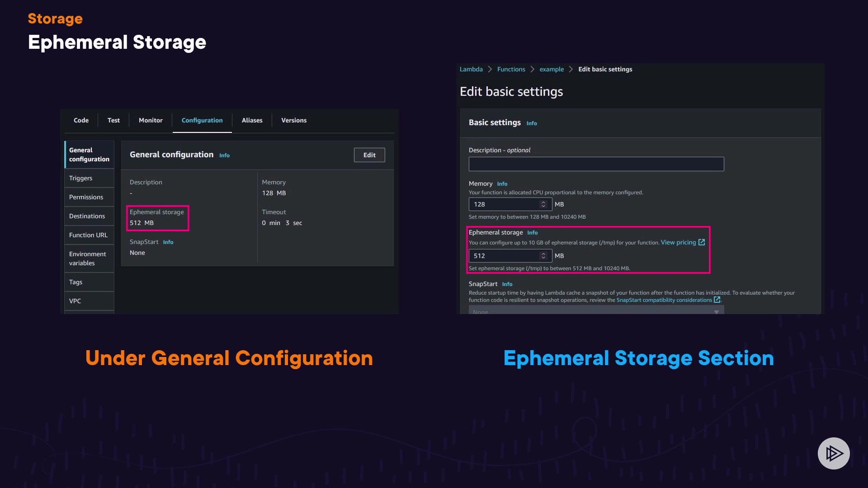Select Function URL in the sidebar
868x488 pixels.
[88, 235]
